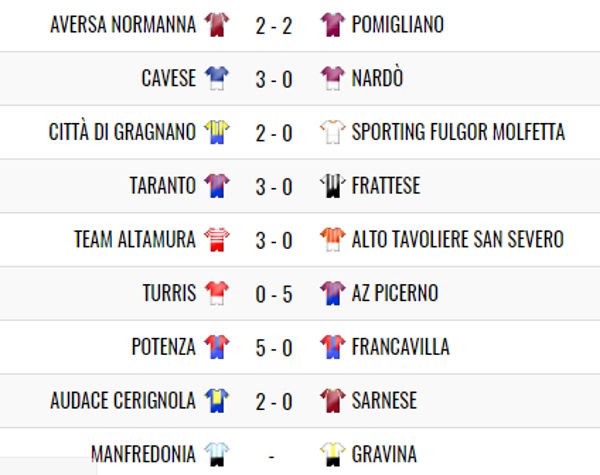Click Aversa Normanna 2 - 2 score
The width and height of the screenshot is (600, 475).
(x=274, y=26)
